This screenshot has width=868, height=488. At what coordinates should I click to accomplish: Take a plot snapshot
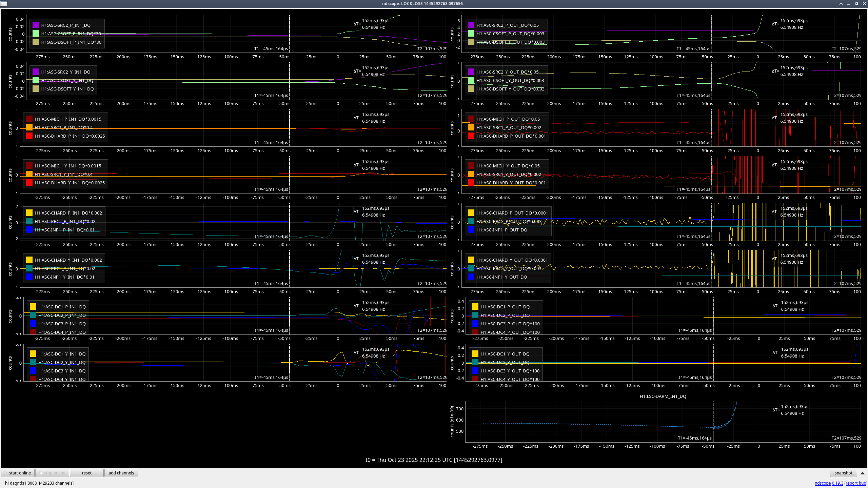843,473
